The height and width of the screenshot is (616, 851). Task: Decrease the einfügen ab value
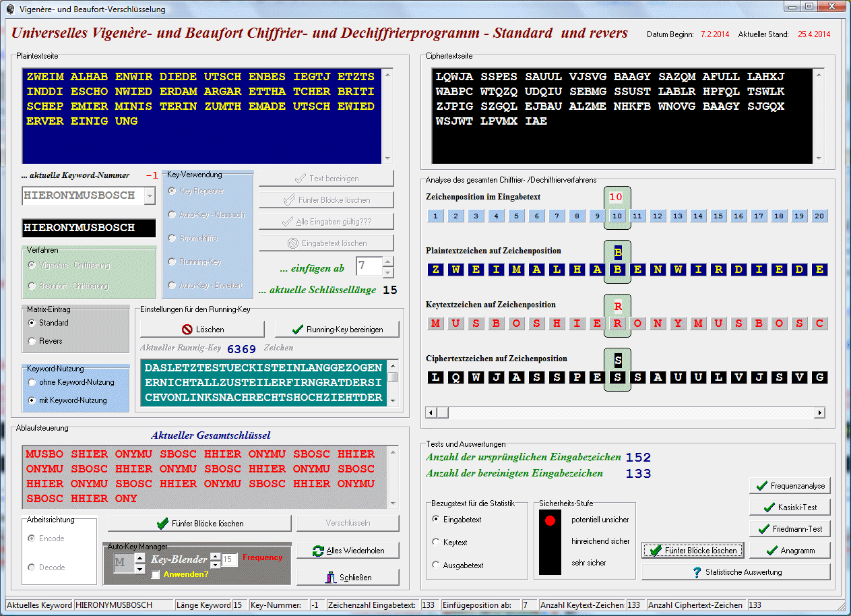388,272
